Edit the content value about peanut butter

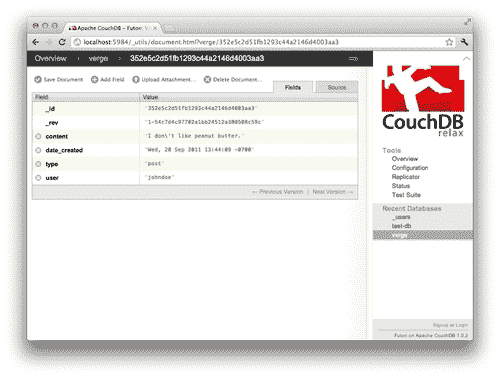tap(194, 136)
